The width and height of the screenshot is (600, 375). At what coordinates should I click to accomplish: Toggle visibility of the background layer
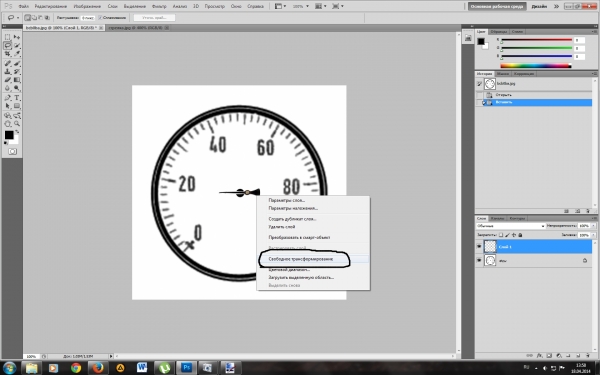[x=479, y=260]
